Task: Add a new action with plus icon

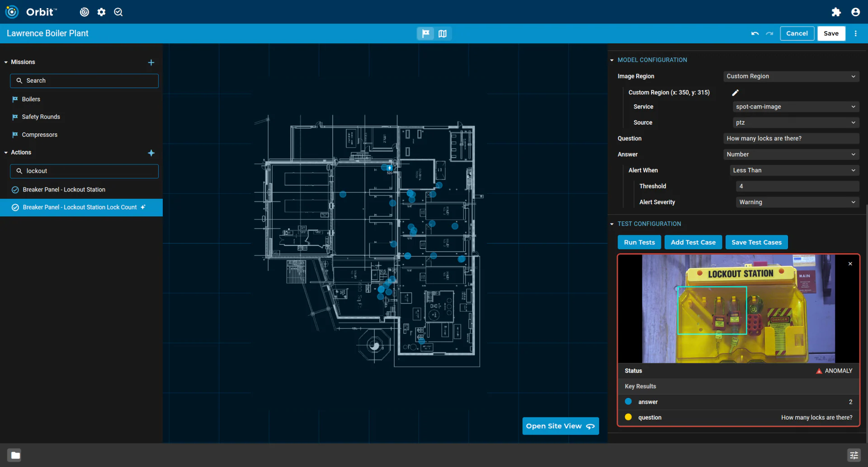Action: (x=151, y=153)
